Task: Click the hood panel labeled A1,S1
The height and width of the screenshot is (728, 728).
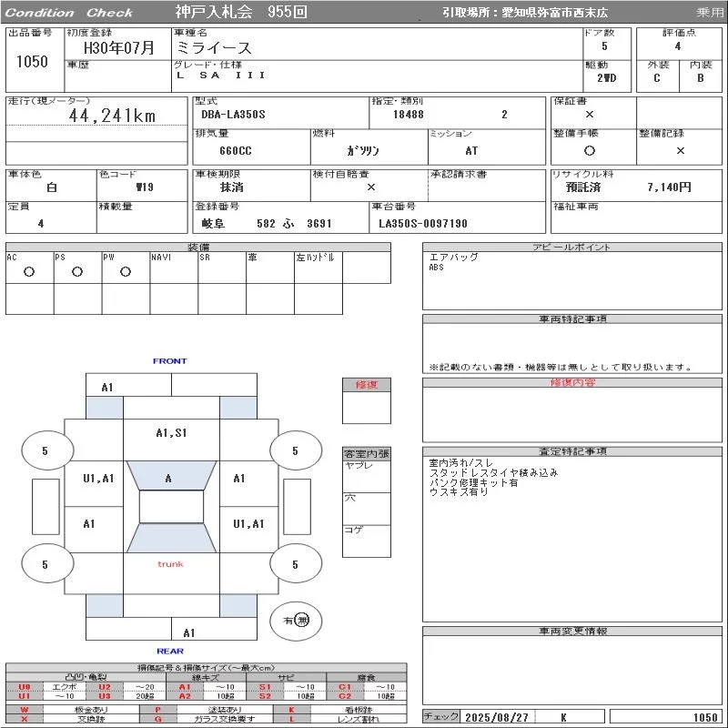Action: coord(171,433)
